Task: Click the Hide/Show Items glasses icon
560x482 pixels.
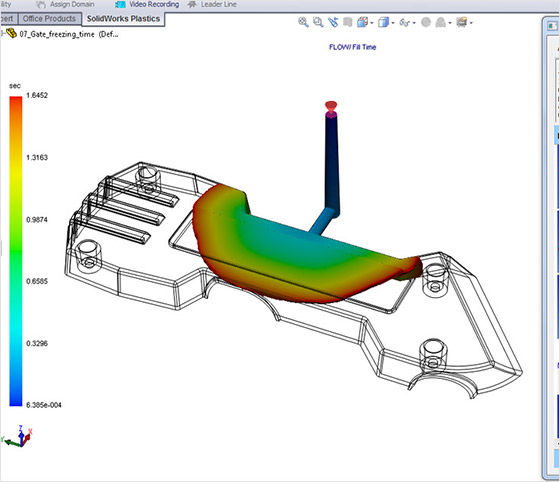Action: pyautogui.click(x=405, y=22)
